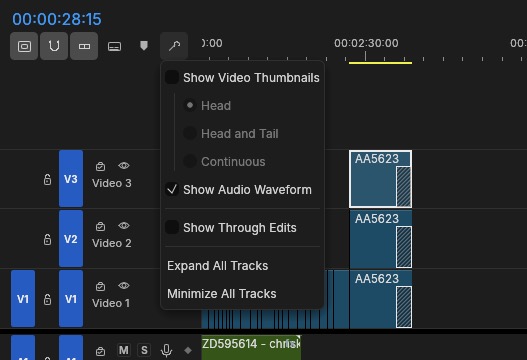
Task: Select ZD595614 audio clip
Action: click(251, 347)
